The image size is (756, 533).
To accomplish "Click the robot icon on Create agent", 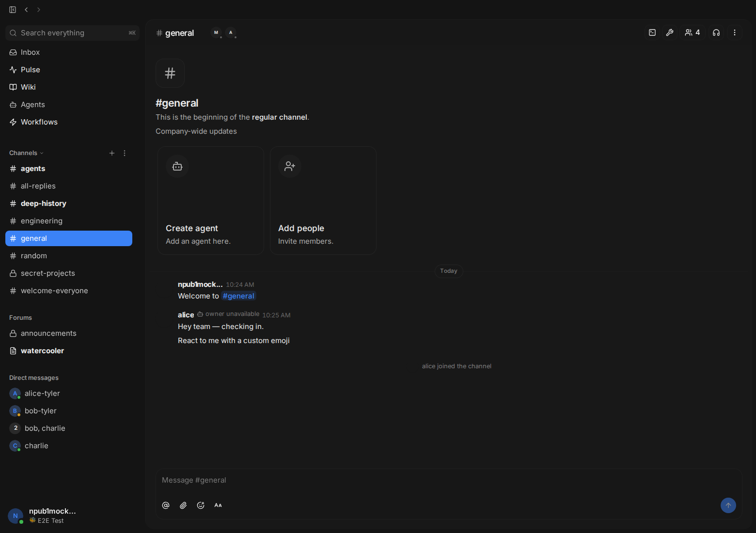I will (x=177, y=166).
